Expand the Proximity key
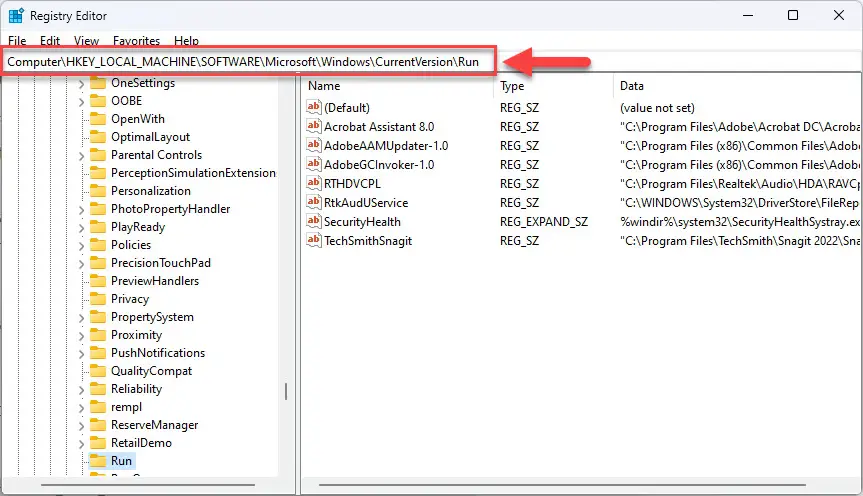863x496 pixels. click(x=81, y=335)
